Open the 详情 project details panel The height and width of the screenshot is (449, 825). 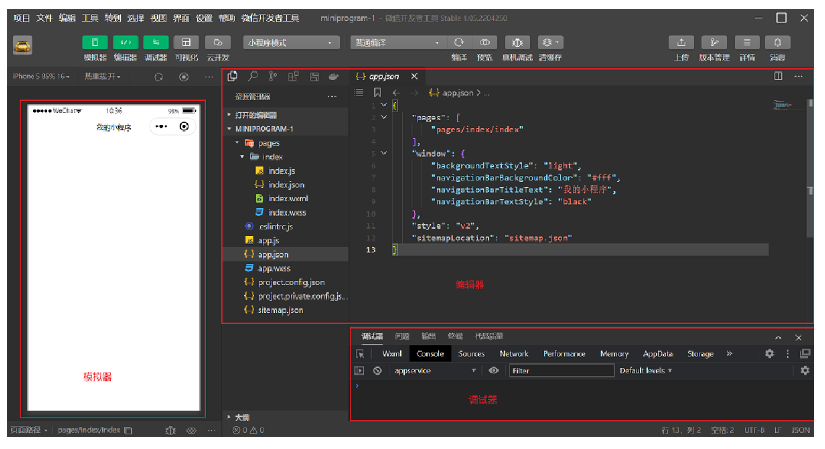click(747, 42)
